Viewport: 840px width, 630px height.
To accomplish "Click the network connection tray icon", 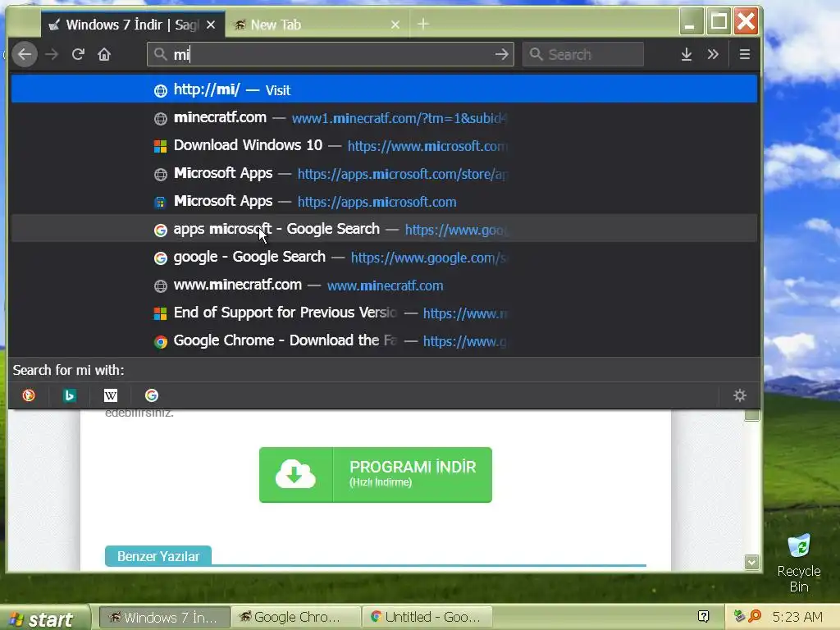I will pos(740,616).
